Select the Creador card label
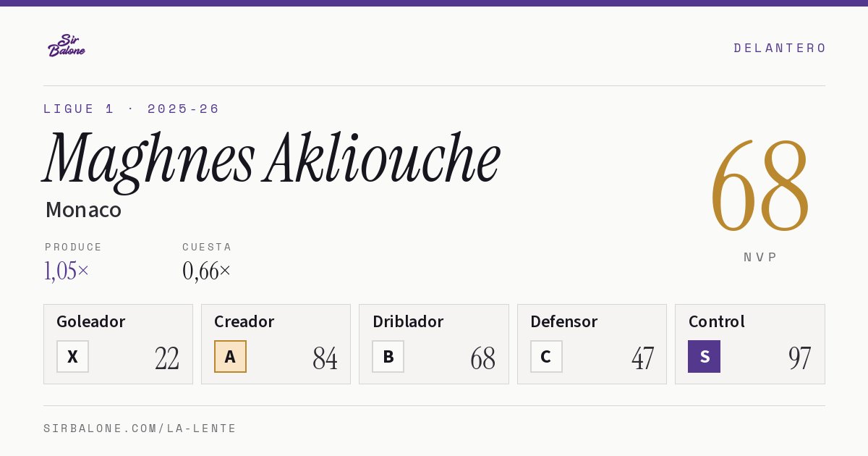This screenshot has width=868, height=456. pos(244,321)
